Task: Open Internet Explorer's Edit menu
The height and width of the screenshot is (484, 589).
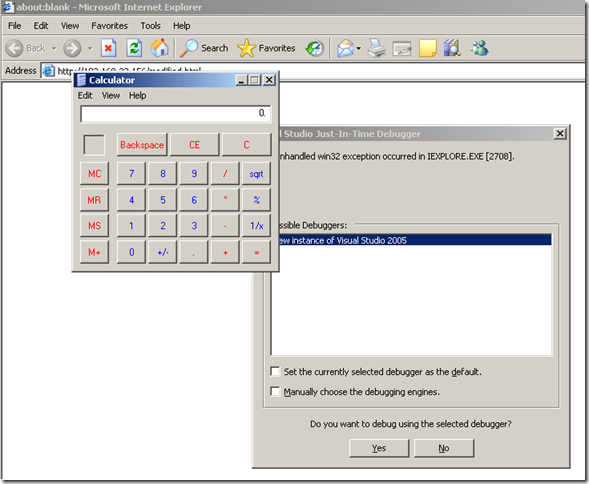Action: [x=41, y=26]
